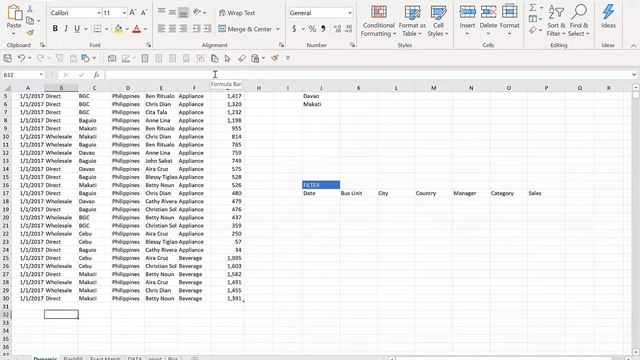
Task: Toggle Underline formatting
Action: 77,29
